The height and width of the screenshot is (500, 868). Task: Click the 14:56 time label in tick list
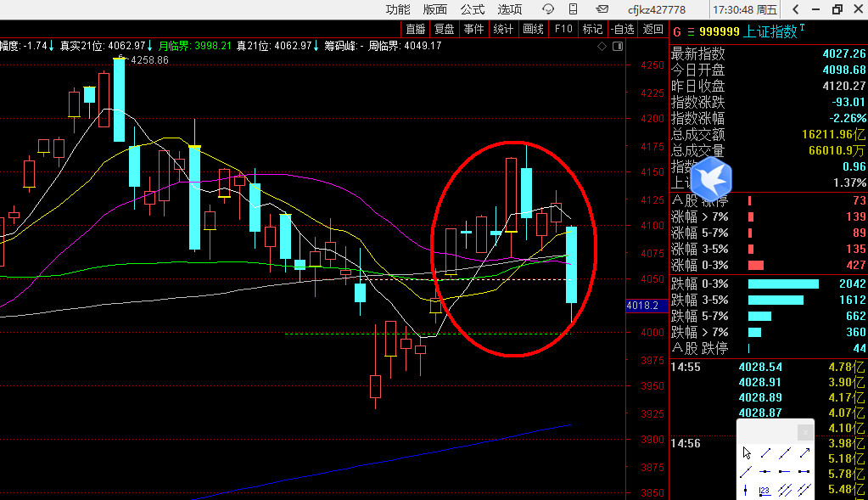686,443
